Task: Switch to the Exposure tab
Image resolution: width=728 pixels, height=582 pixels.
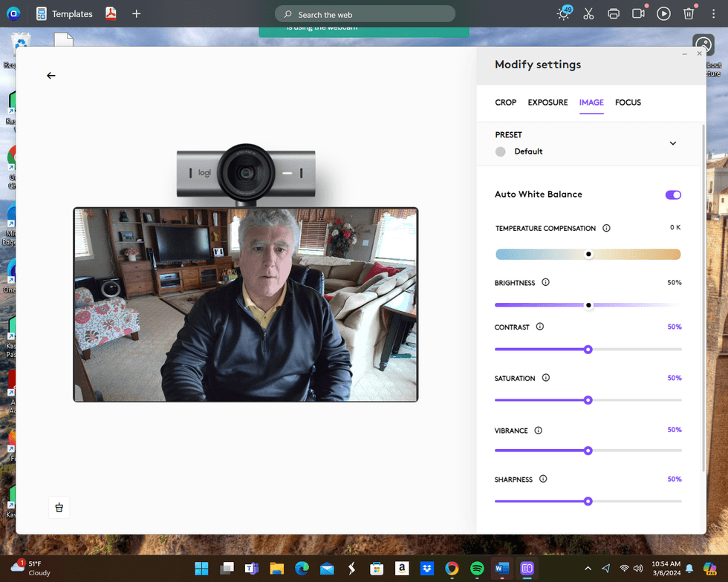Action: pos(547,102)
